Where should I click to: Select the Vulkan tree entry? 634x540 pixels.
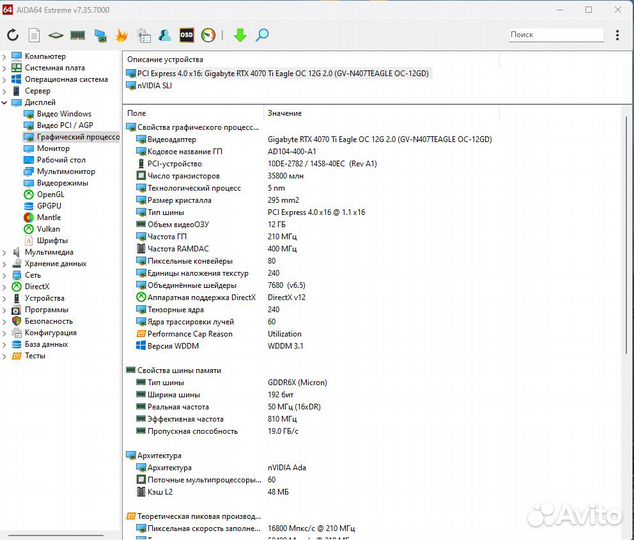(x=49, y=229)
